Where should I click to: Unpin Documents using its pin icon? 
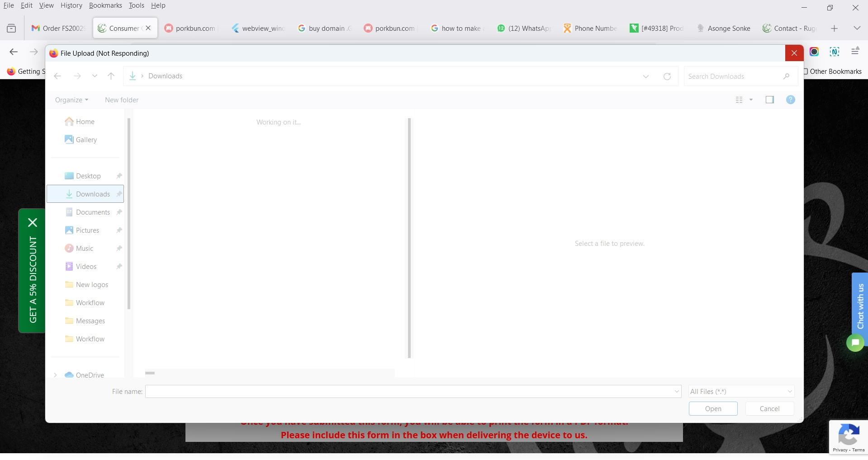click(119, 212)
